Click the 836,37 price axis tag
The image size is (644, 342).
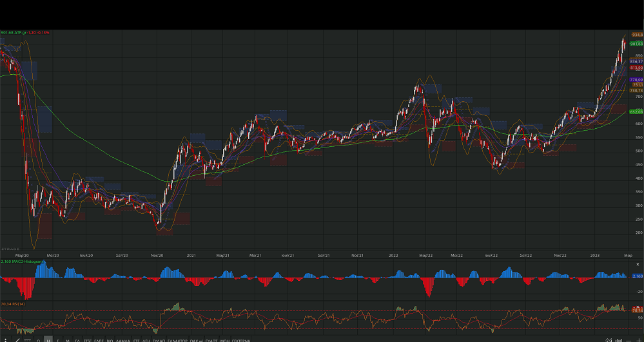click(636, 62)
